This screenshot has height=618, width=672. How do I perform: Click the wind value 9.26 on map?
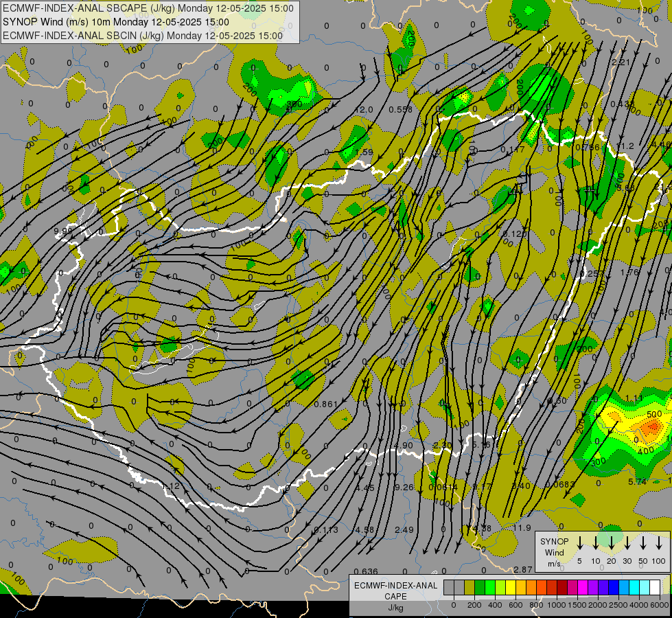[x=404, y=488]
